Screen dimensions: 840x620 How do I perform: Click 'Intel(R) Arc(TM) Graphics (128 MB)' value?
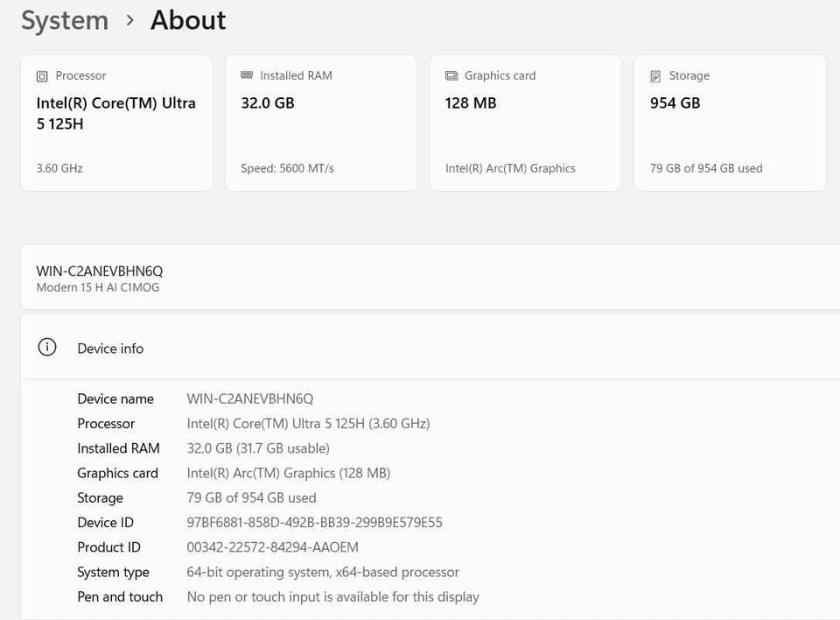click(x=288, y=473)
